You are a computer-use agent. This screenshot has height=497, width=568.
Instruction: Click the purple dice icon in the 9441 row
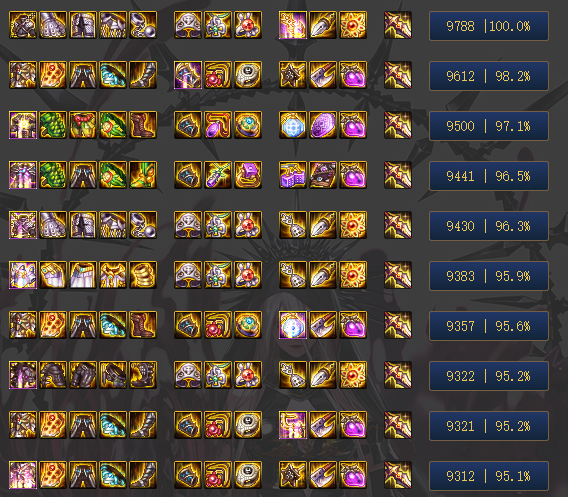(293, 175)
